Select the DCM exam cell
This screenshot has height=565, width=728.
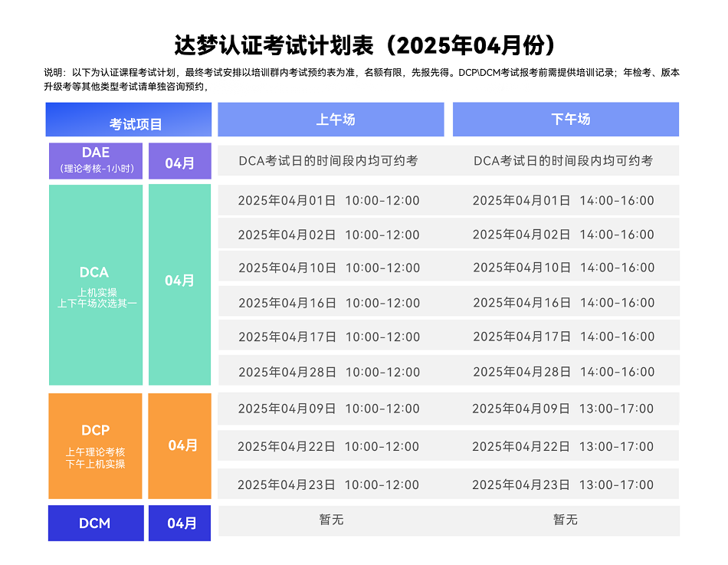coord(96,523)
